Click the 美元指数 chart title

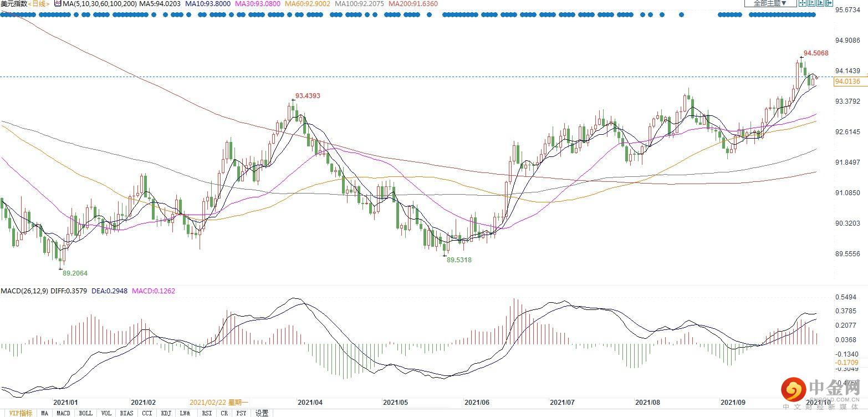13,3
